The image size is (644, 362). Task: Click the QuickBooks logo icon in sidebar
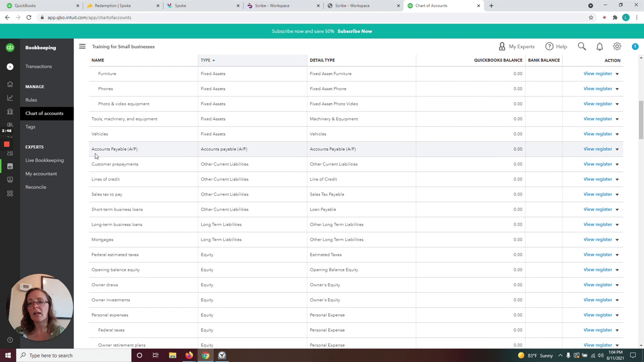click(x=10, y=48)
